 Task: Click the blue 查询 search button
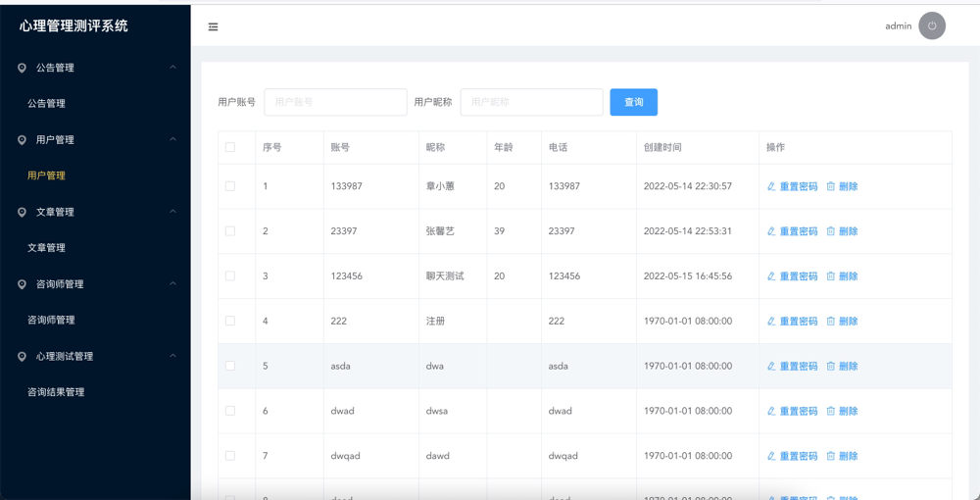click(x=634, y=102)
